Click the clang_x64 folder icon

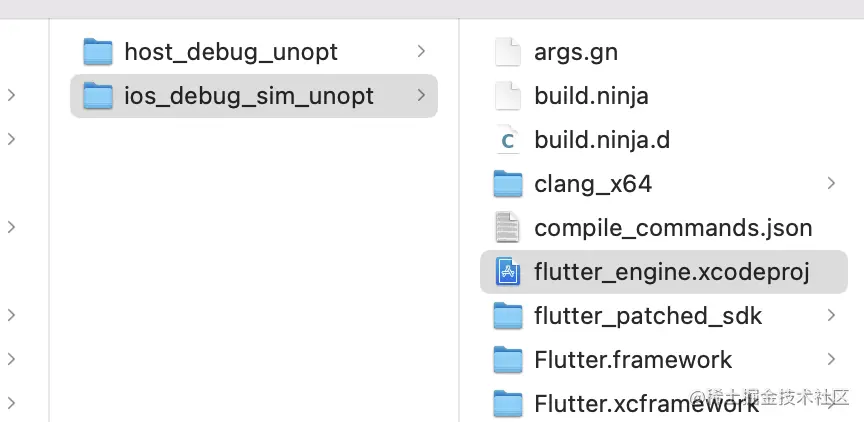tap(508, 184)
